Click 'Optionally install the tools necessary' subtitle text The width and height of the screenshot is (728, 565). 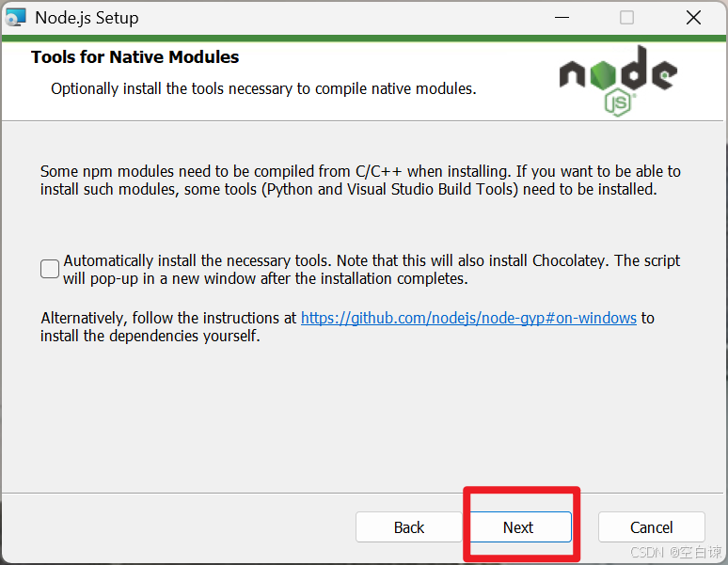click(x=263, y=88)
